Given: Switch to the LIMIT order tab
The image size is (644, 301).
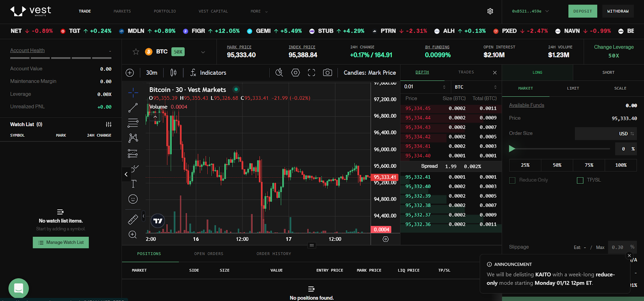Looking at the screenshot, I should coord(573,88).
